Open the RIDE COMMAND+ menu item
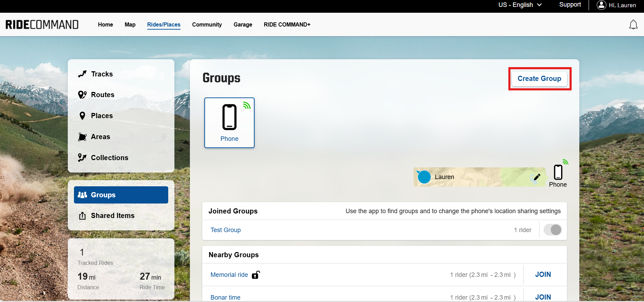The image size is (644, 302). point(287,24)
